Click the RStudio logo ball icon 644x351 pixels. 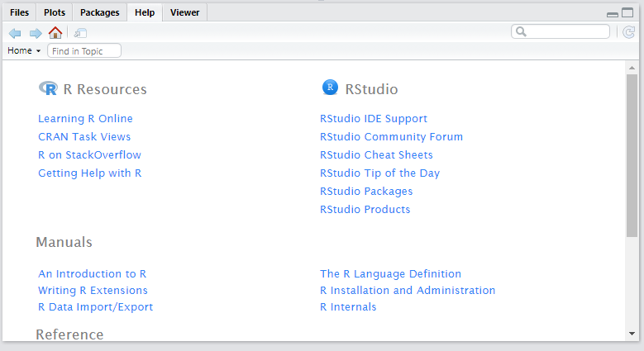pos(330,88)
